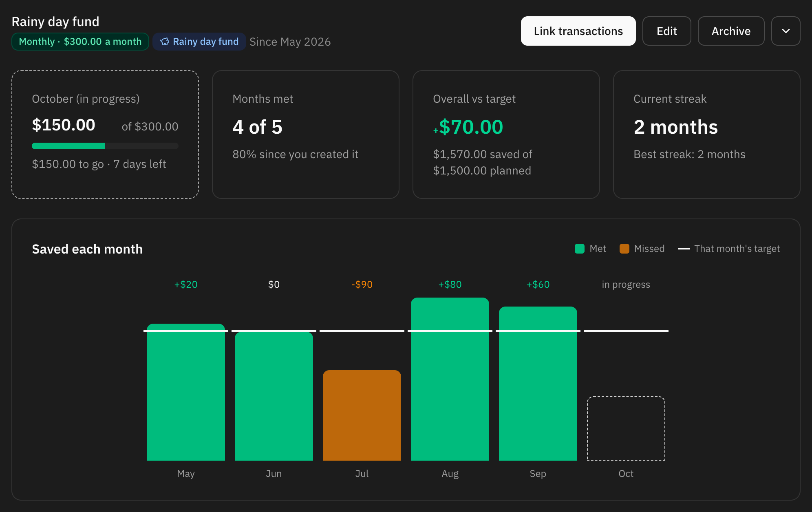
Task: Click the Oct axis label
Action: 626,474
